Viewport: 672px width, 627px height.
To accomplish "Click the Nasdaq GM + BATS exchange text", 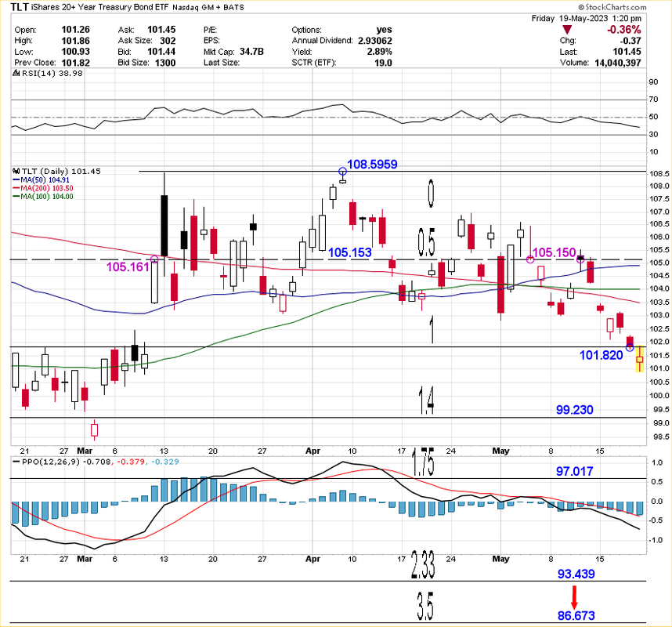I will [x=208, y=8].
